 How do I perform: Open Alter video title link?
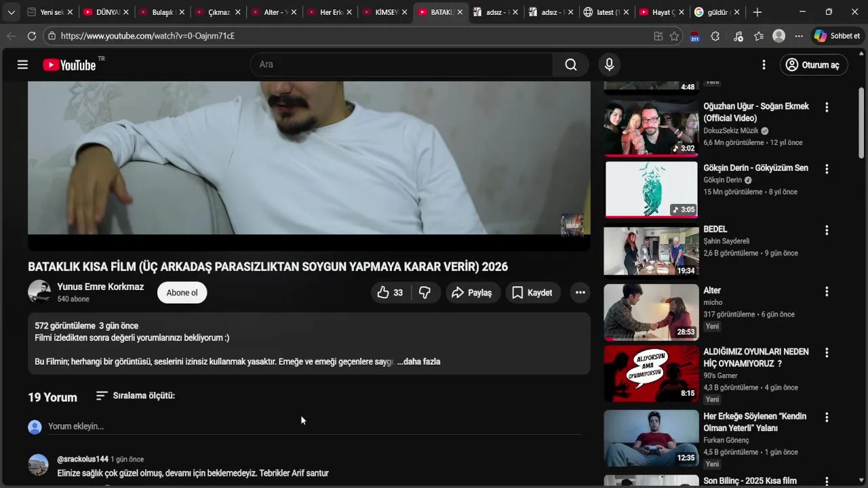point(712,291)
